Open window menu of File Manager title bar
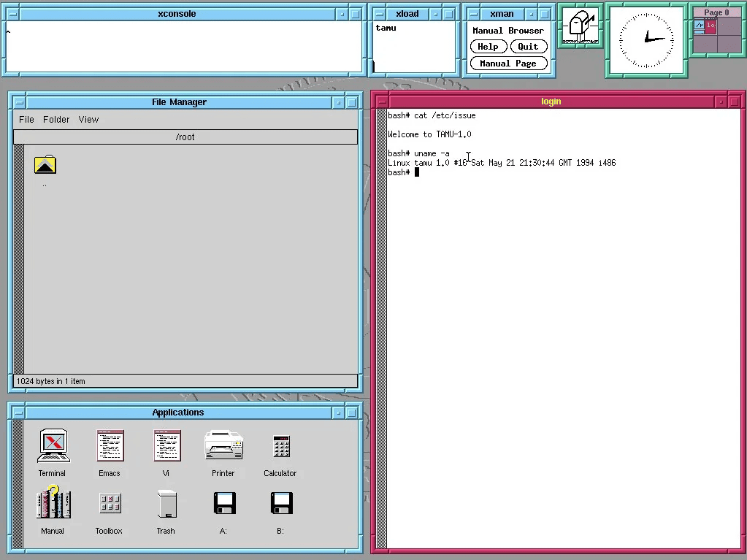The height and width of the screenshot is (560, 747). coord(19,102)
